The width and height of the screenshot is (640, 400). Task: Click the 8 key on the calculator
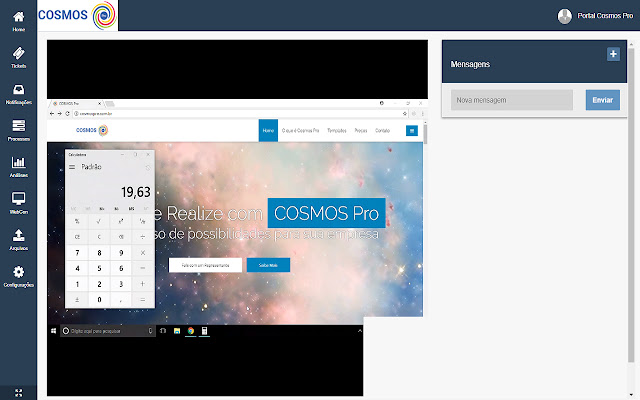(99, 253)
